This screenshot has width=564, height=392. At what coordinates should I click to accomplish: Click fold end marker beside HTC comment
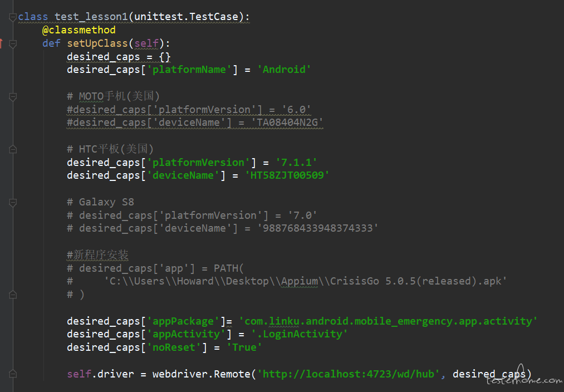[x=13, y=149]
